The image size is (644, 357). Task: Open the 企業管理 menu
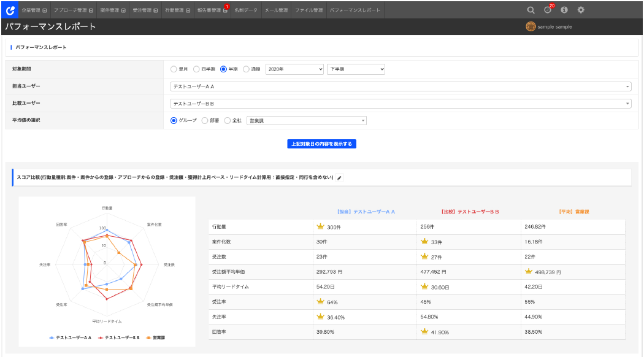point(34,10)
